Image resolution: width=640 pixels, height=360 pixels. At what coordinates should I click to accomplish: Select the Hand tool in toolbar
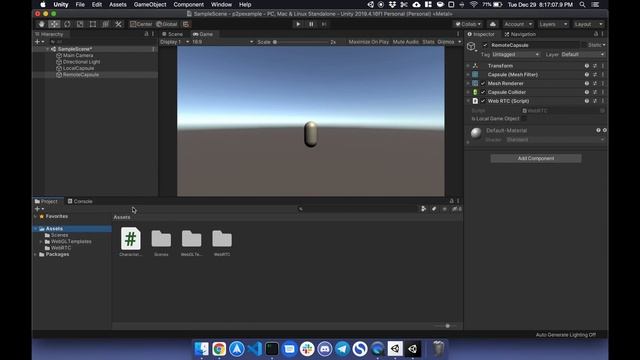pyautogui.click(x=41, y=24)
